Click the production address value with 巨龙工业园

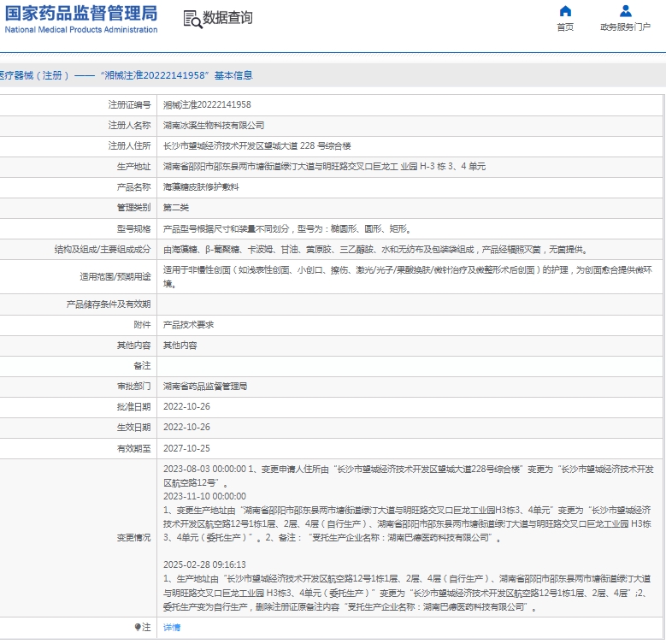tap(324, 167)
